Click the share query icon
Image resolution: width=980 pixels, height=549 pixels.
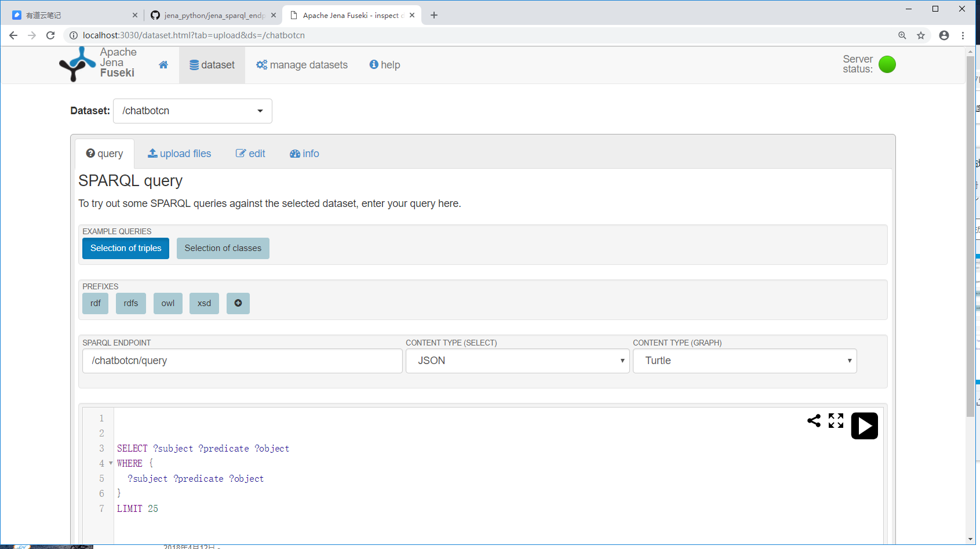click(814, 420)
